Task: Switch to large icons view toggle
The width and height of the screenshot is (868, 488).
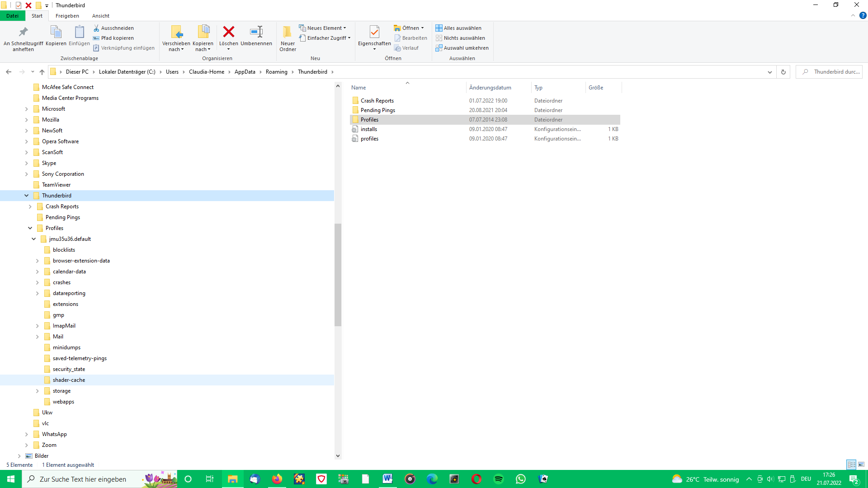Action: pos(861,465)
